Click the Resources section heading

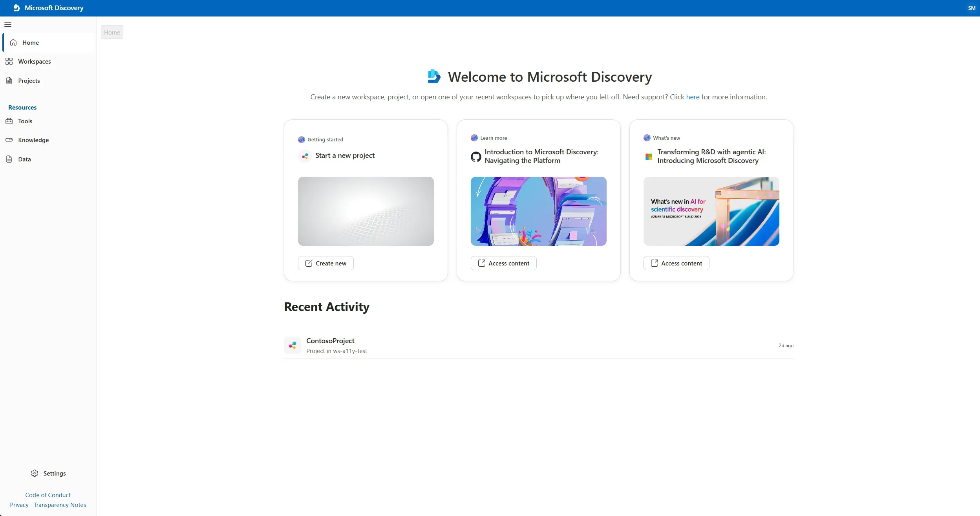[x=22, y=107]
